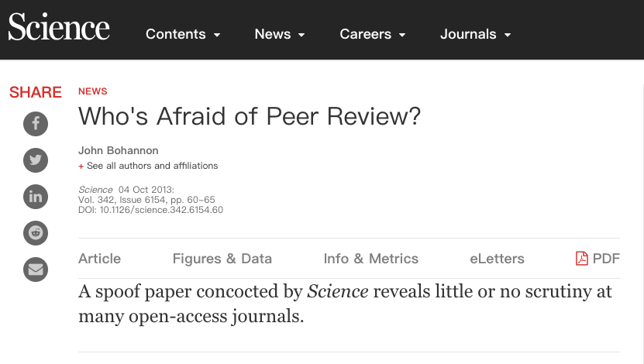644x364 pixels.
Task: Share article on Facebook
Action: [x=36, y=124]
